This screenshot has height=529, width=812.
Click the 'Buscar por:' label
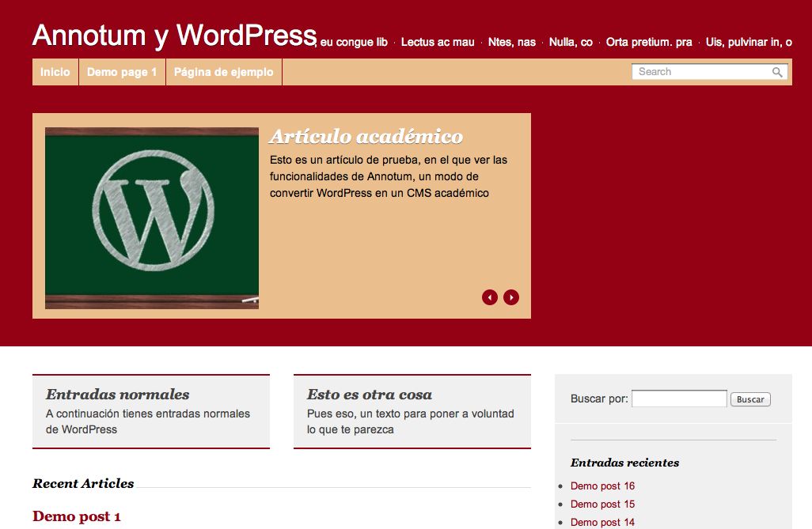[599, 399]
